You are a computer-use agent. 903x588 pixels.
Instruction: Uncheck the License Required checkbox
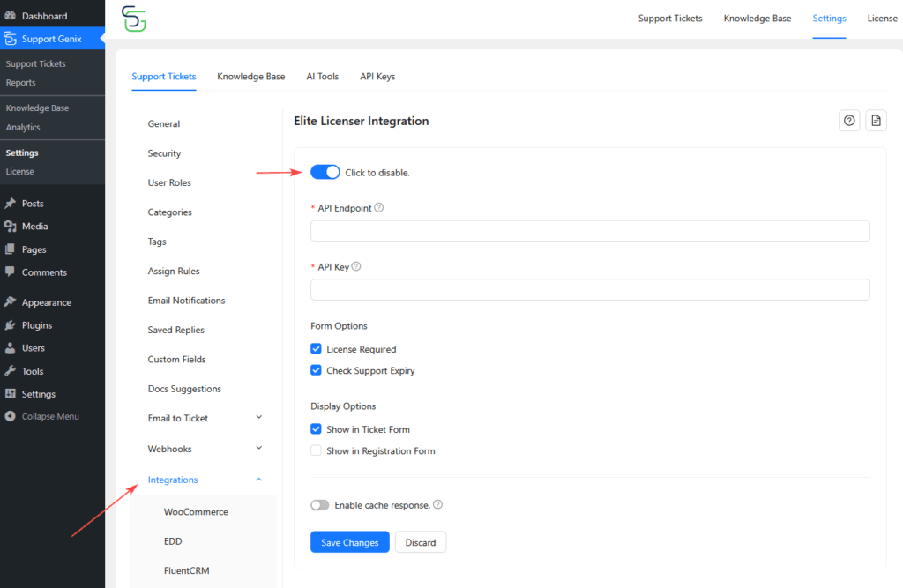click(x=316, y=349)
